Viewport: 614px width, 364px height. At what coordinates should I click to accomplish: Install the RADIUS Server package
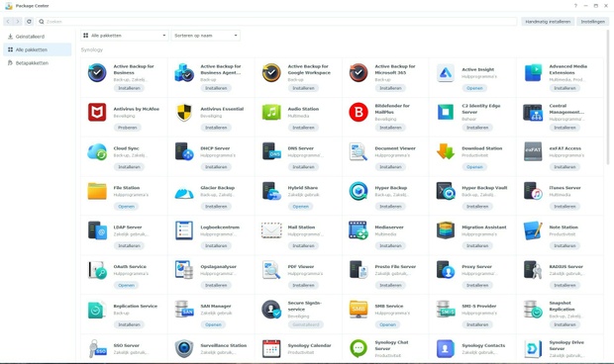564,285
